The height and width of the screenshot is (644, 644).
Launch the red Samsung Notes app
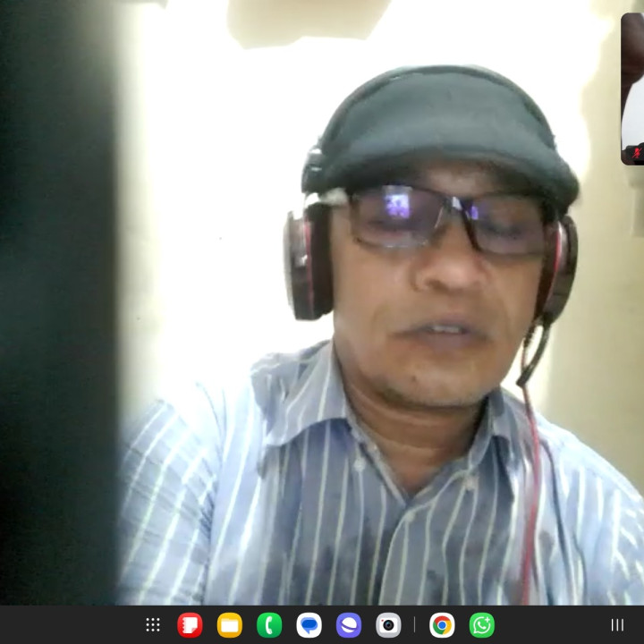pyautogui.click(x=190, y=625)
